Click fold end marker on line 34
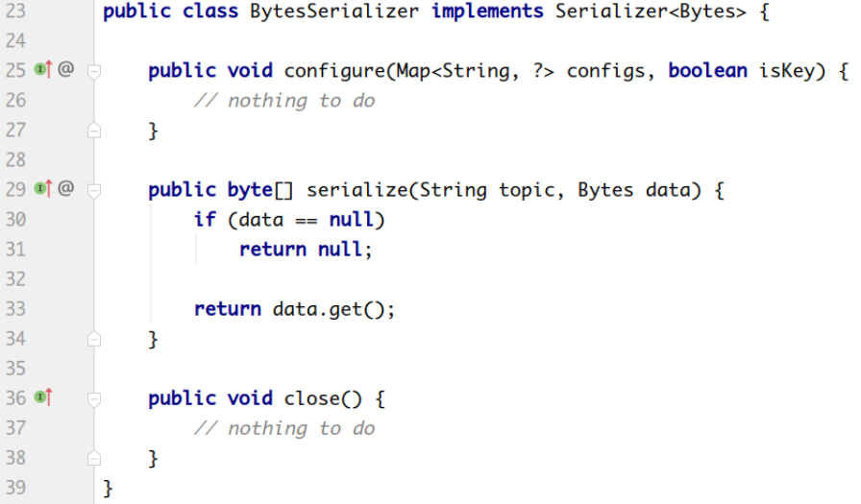The height and width of the screenshot is (504, 861). pyautogui.click(x=94, y=338)
